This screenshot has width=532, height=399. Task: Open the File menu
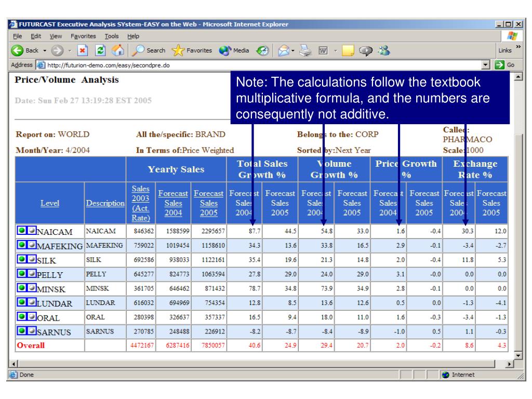click(17, 36)
